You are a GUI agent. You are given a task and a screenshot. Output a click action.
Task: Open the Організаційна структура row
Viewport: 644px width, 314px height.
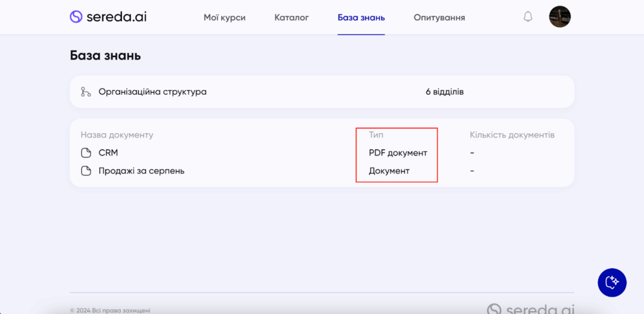[152, 92]
